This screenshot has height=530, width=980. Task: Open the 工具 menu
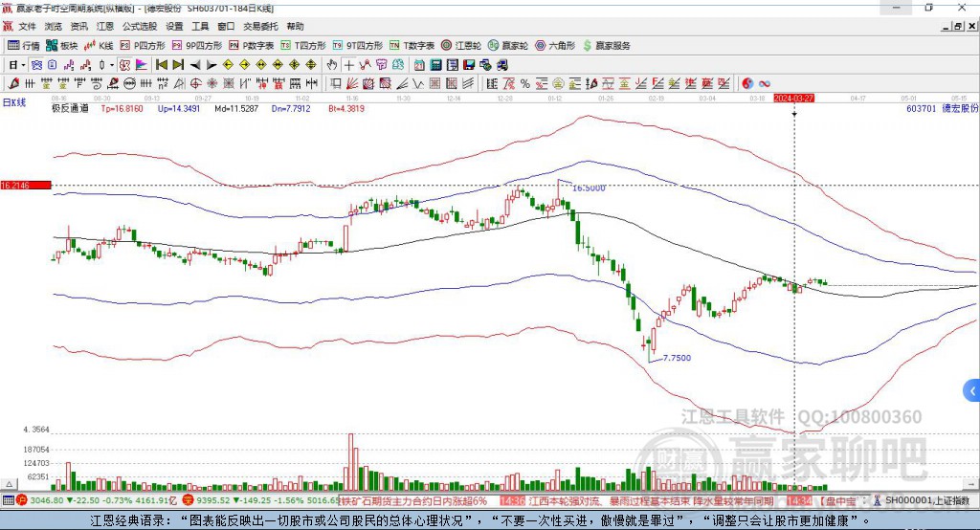200,26
